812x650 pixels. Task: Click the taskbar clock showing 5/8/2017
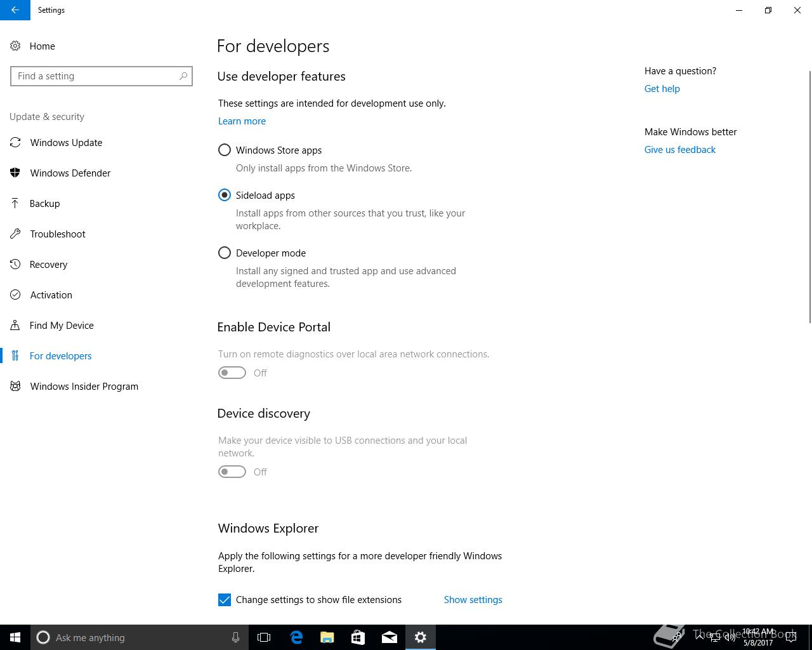pos(758,637)
